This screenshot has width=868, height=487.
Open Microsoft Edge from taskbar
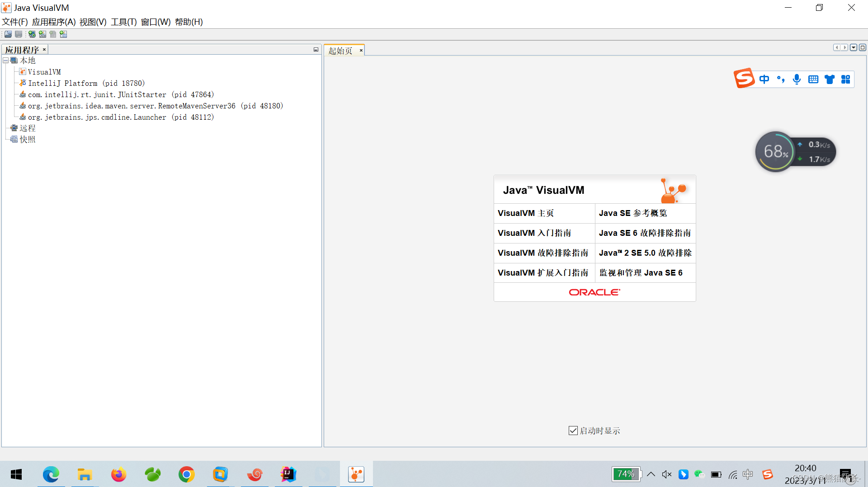tap(51, 474)
